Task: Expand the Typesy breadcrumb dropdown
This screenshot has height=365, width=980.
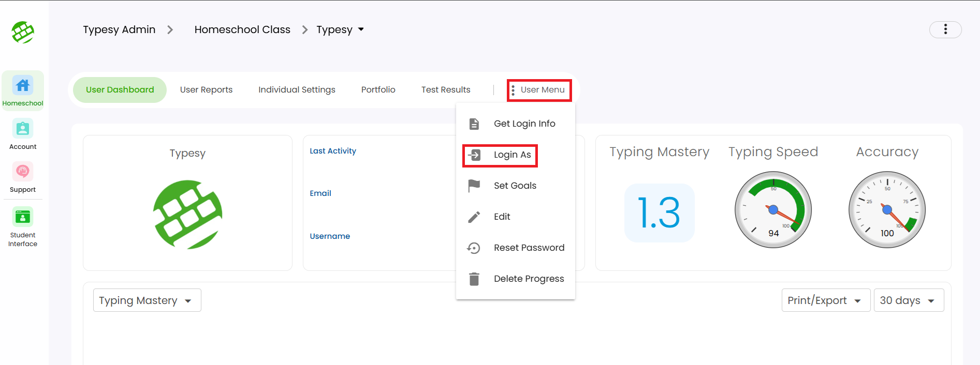Action: (340, 29)
